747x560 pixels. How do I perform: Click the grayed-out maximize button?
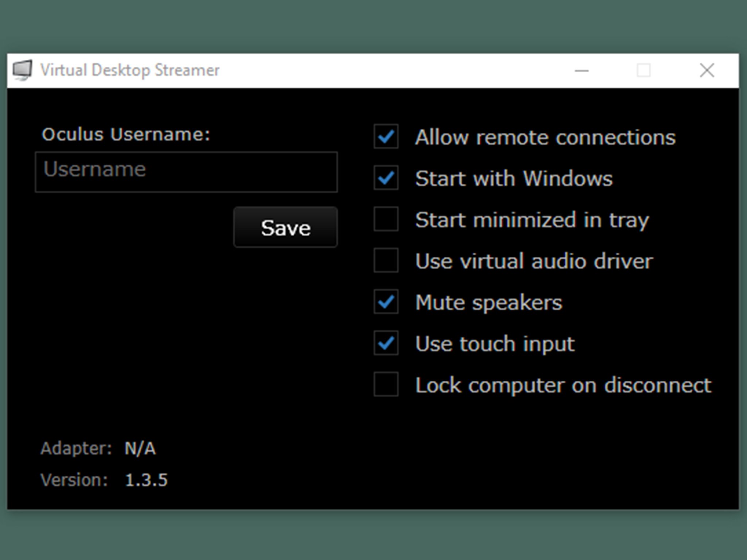644,70
